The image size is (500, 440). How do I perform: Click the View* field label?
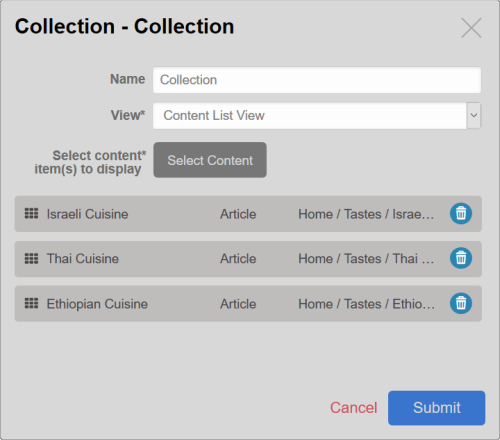(x=128, y=115)
